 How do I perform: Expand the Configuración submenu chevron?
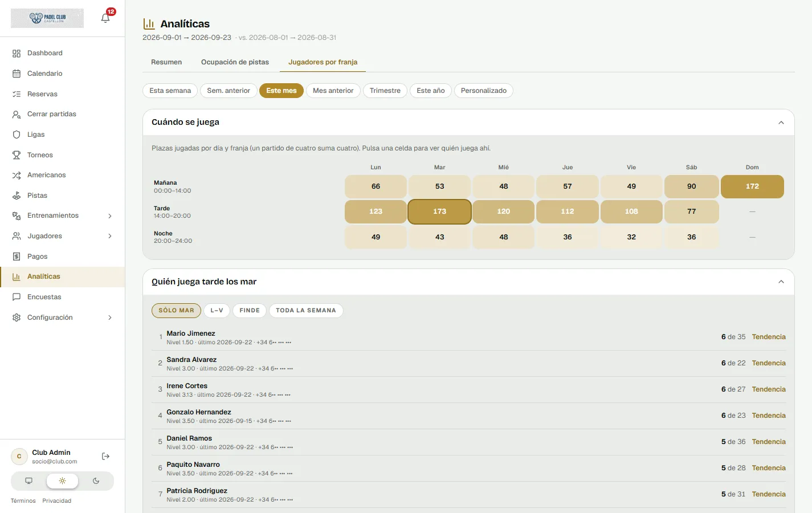[110, 317]
